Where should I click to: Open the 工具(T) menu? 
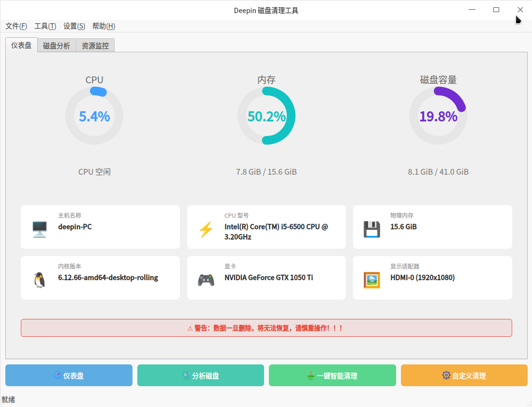point(45,26)
